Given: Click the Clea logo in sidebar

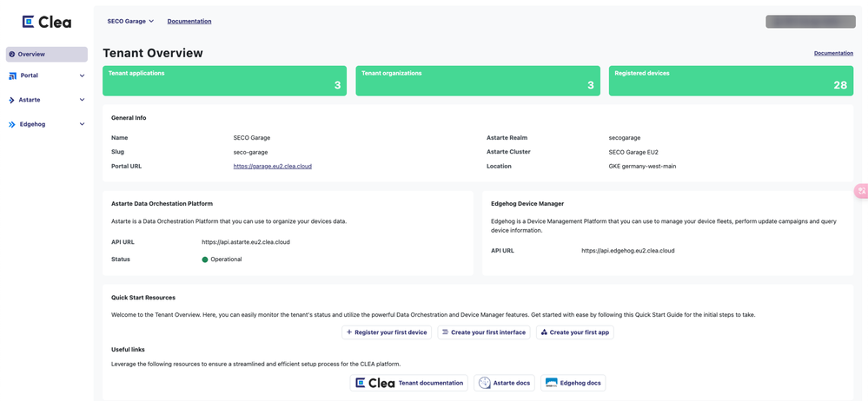Looking at the screenshot, I should click(47, 22).
